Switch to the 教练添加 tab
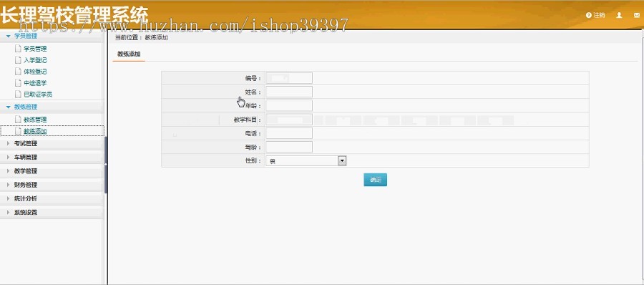The image size is (644, 285). pyautogui.click(x=129, y=54)
